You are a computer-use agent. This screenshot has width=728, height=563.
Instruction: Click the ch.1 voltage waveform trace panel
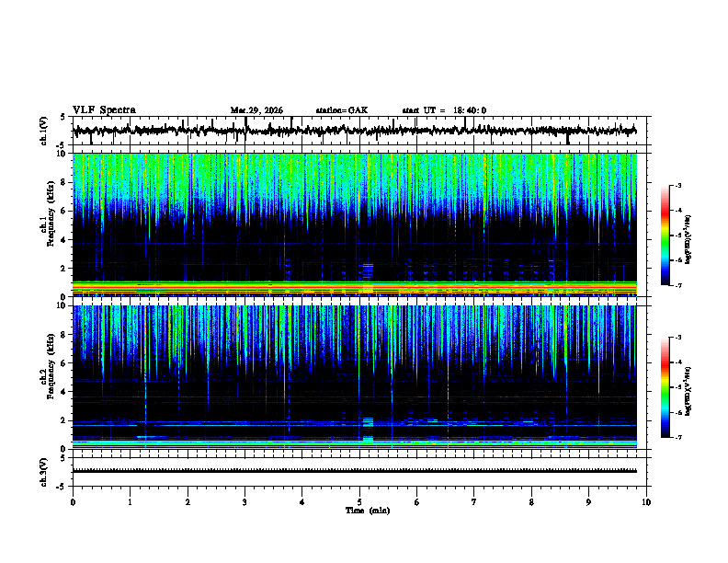pos(358,131)
